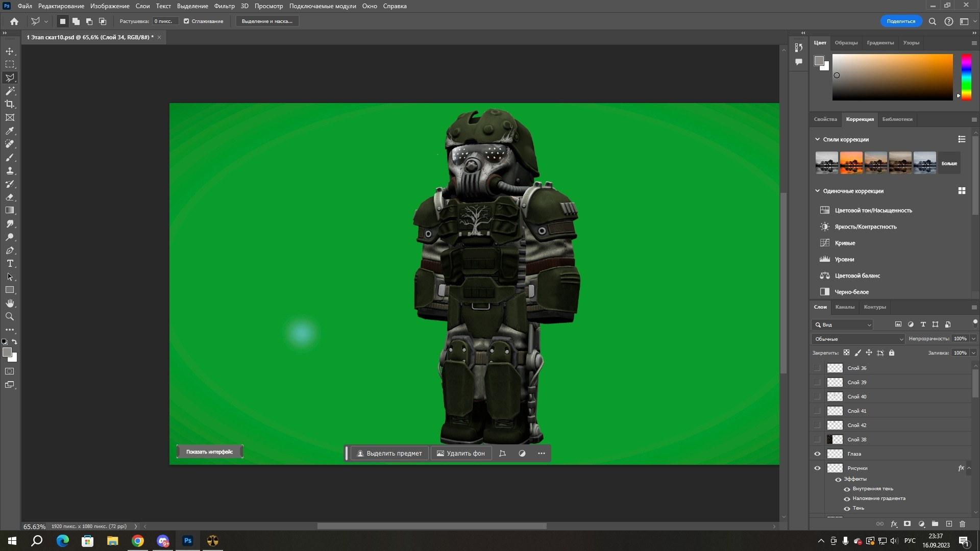The width and height of the screenshot is (980, 551).
Task: Toggle visibility of Тень effect
Action: 847,509
